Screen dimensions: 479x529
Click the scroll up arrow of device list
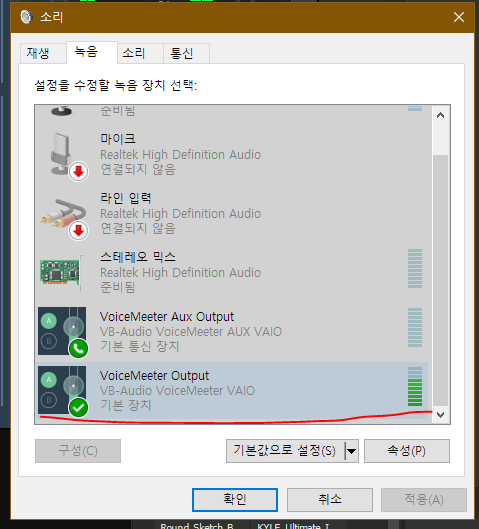[x=440, y=115]
